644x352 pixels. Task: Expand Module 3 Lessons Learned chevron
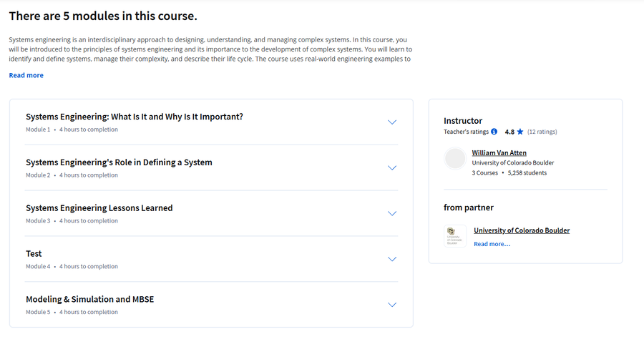tap(392, 213)
